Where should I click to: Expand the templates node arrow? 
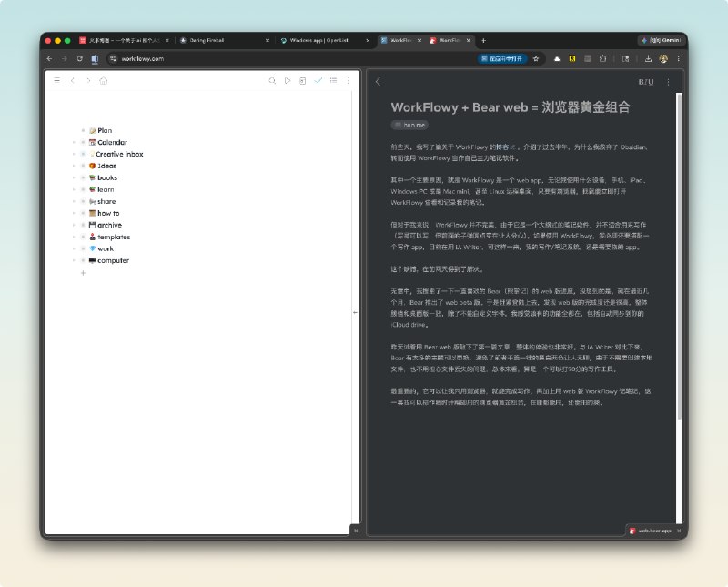pyautogui.click(x=74, y=237)
